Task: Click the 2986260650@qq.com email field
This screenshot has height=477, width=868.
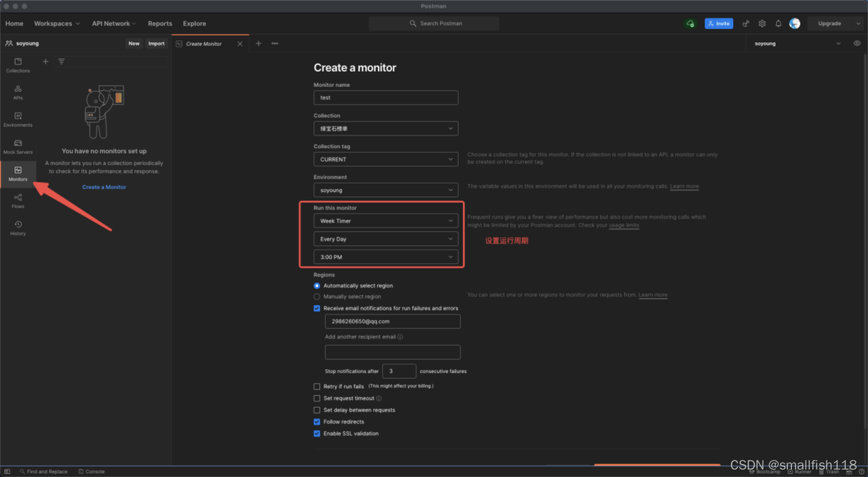Action: tap(393, 321)
